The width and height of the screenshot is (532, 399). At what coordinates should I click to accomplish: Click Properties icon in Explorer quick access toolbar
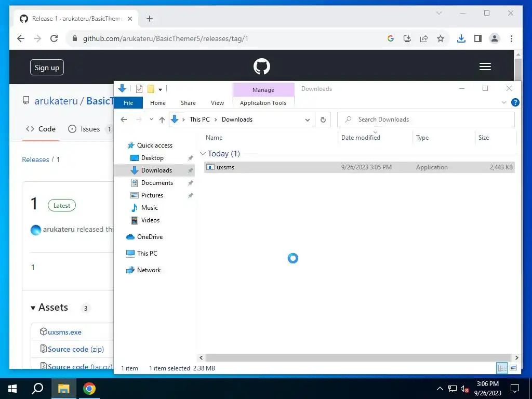[139, 89]
